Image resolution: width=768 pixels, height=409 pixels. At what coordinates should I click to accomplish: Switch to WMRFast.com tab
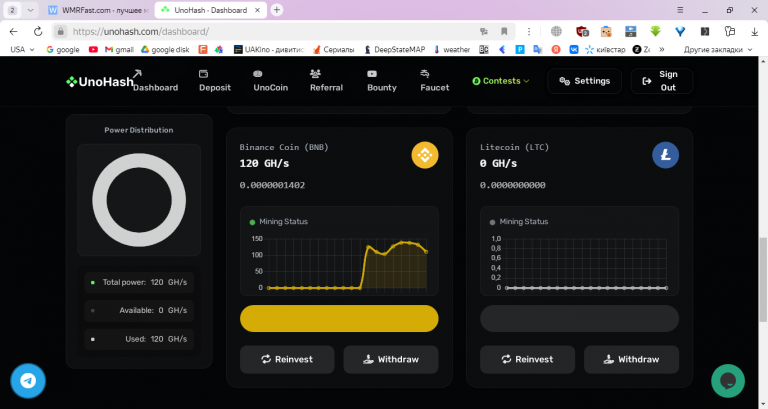tap(98, 10)
